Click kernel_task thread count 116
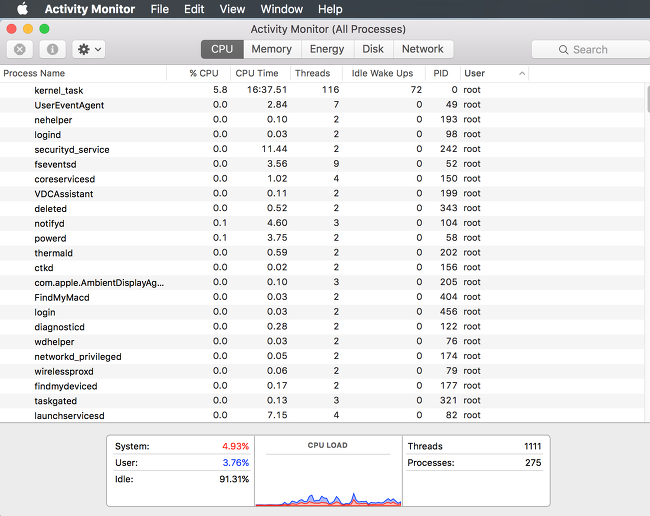The width and height of the screenshot is (650, 516). 330,90
